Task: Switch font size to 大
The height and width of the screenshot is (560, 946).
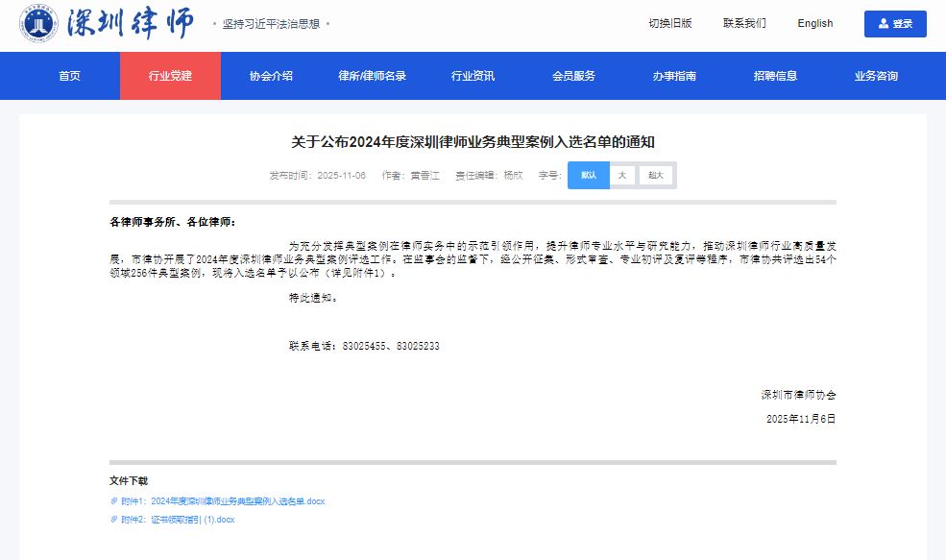Action: point(621,175)
